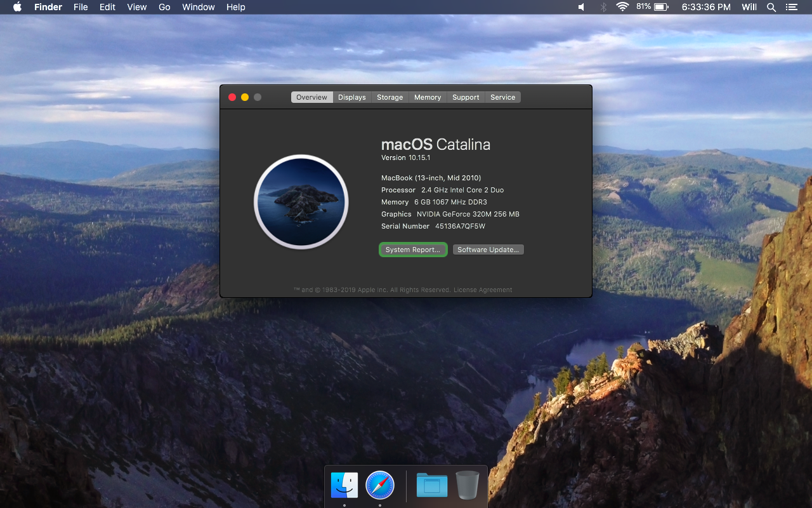Click the 2.4 GHz Intel Core 2 Duo value
Viewport: 812px width, 508px height.
[462, 190]
